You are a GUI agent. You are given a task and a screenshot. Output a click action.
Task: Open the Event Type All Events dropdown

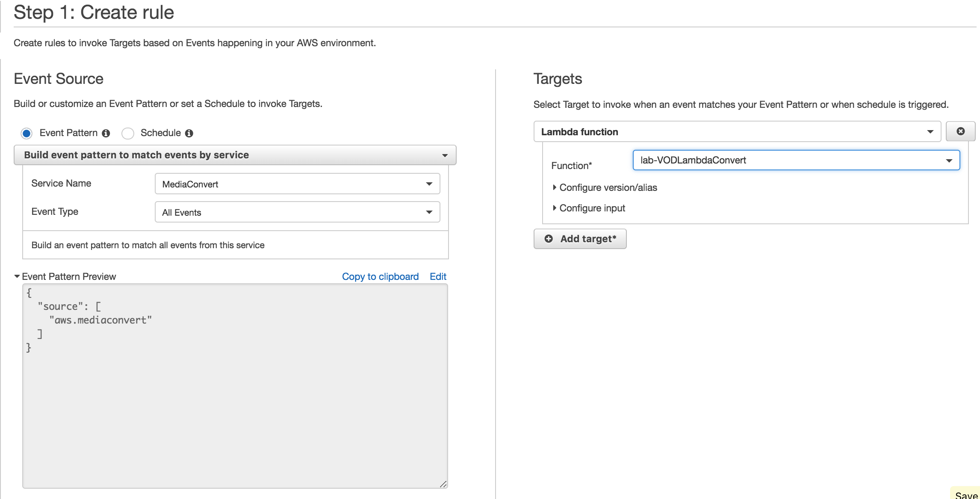click(x=297, y=212)
